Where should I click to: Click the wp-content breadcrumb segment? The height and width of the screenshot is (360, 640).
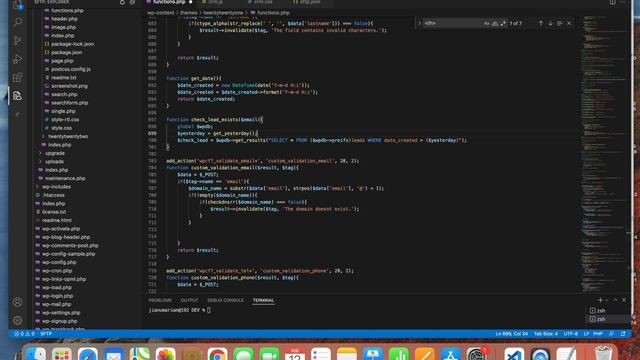[x=160, y=13]
